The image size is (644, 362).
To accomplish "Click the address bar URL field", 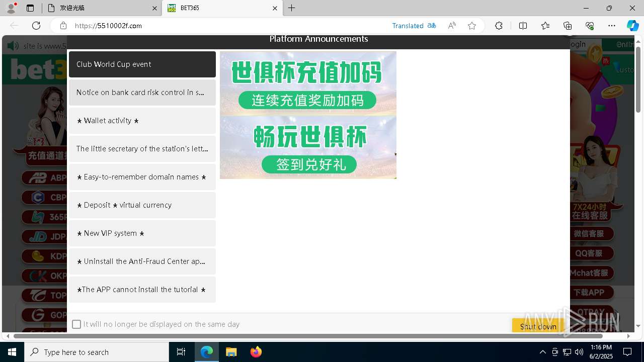I will pyautogui.click(x=231, y=26).
